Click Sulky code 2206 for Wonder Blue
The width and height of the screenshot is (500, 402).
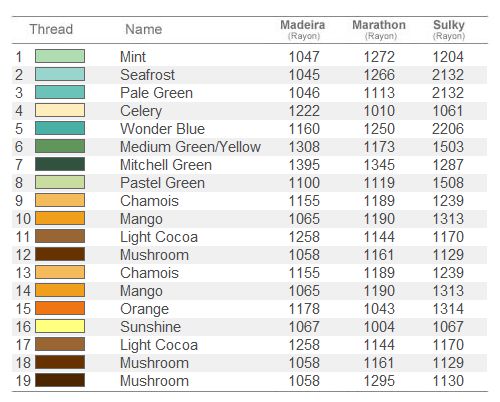448,129
